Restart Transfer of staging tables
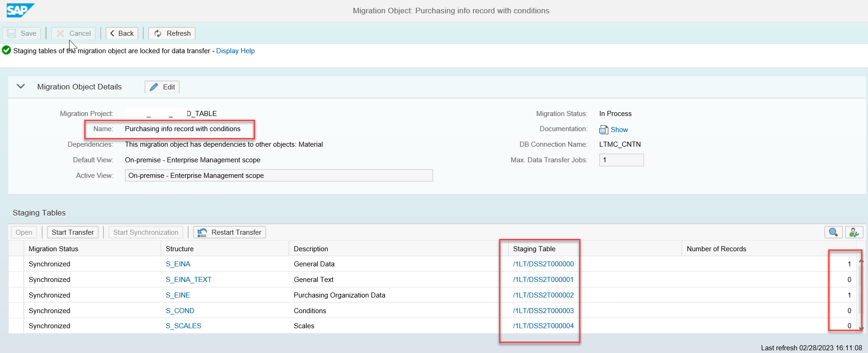 point(229,232)
